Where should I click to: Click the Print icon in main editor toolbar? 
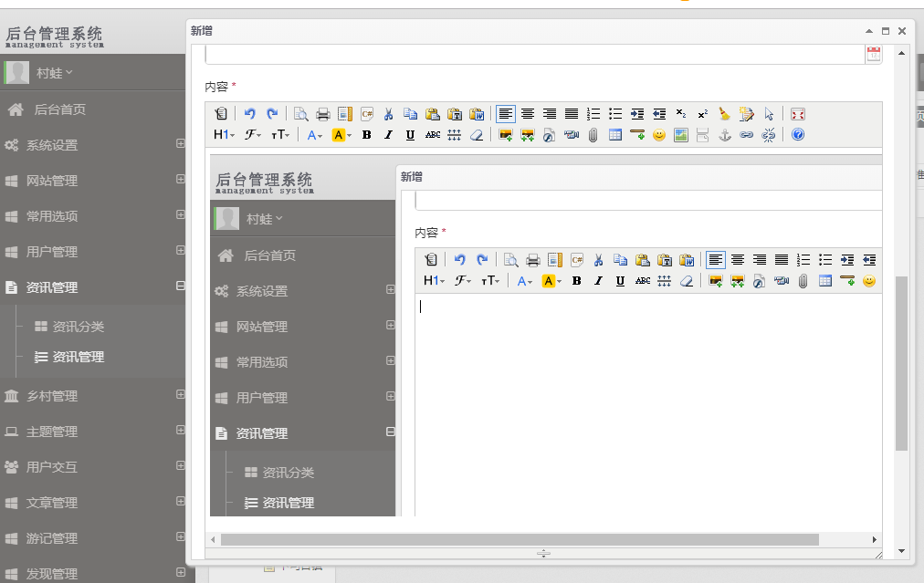323,114
